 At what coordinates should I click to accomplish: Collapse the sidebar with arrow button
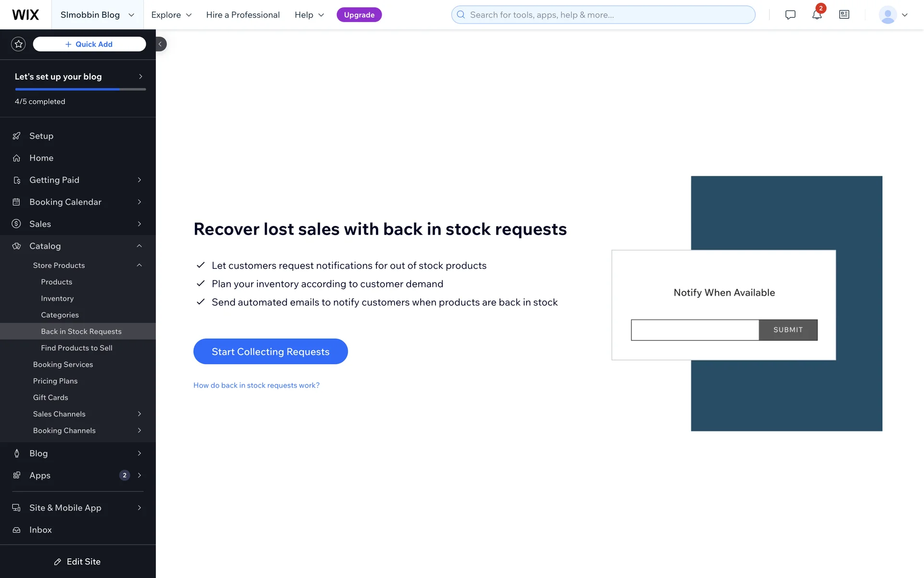coord(161,44)
